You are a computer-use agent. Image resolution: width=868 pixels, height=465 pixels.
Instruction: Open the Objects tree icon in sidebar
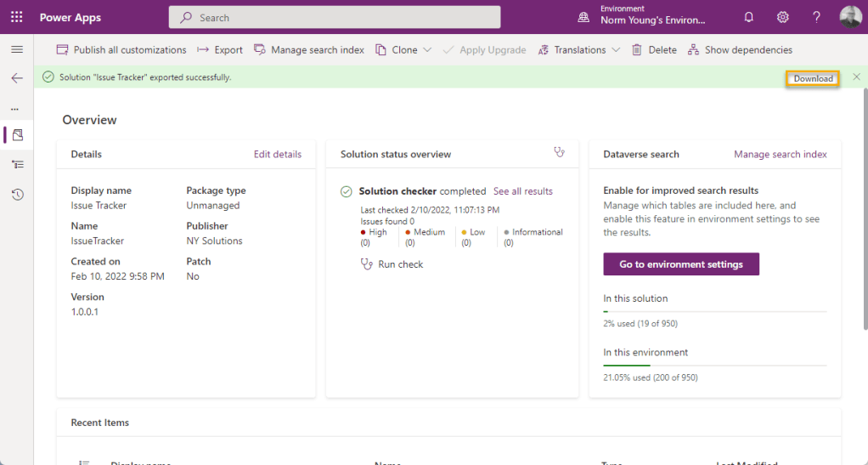17,165
